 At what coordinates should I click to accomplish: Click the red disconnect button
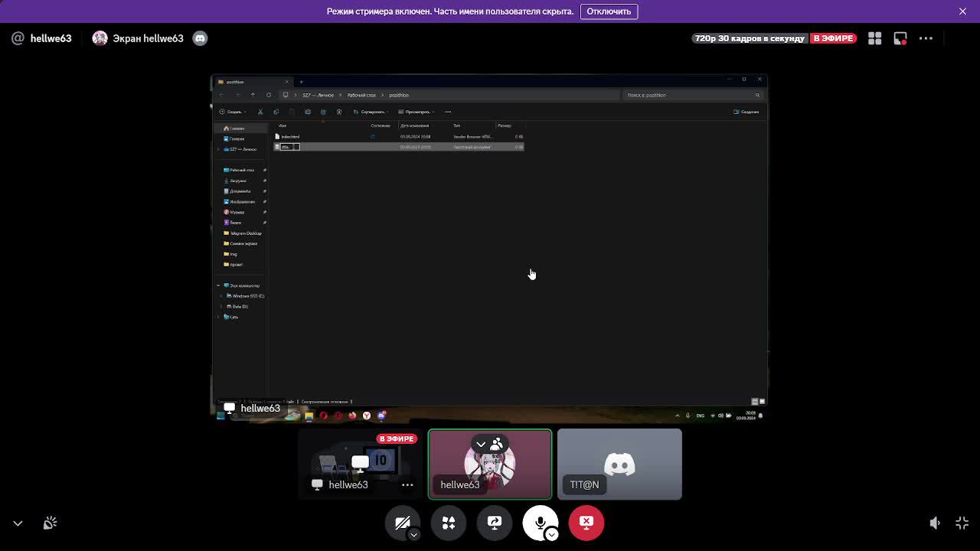point(586,523)
